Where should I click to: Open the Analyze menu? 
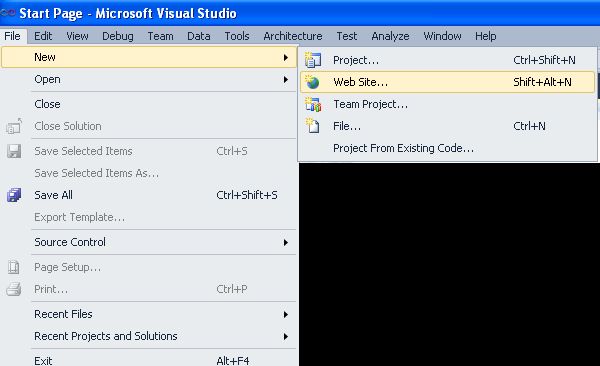[x=390, y=36]
